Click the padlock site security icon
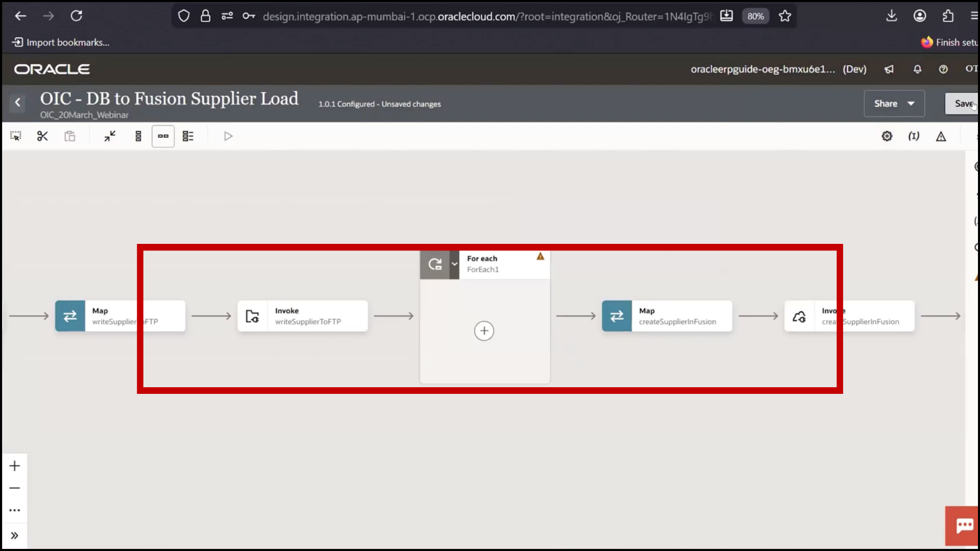The width and height of the screenshot is (980, 551). coord(205,16)
